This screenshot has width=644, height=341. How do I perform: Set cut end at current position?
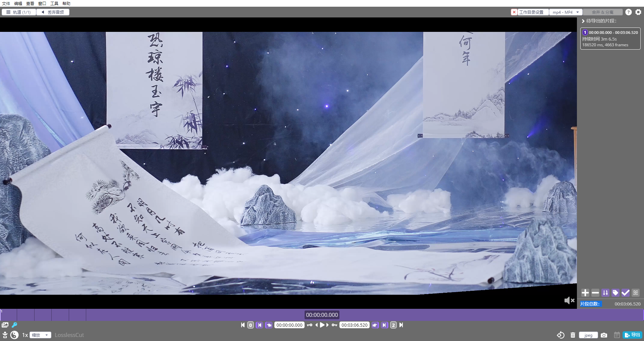(375, 325)
